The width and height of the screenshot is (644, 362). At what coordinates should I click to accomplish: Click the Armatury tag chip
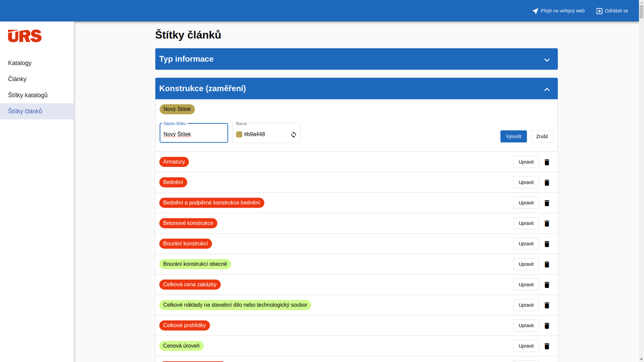(174, 162)
